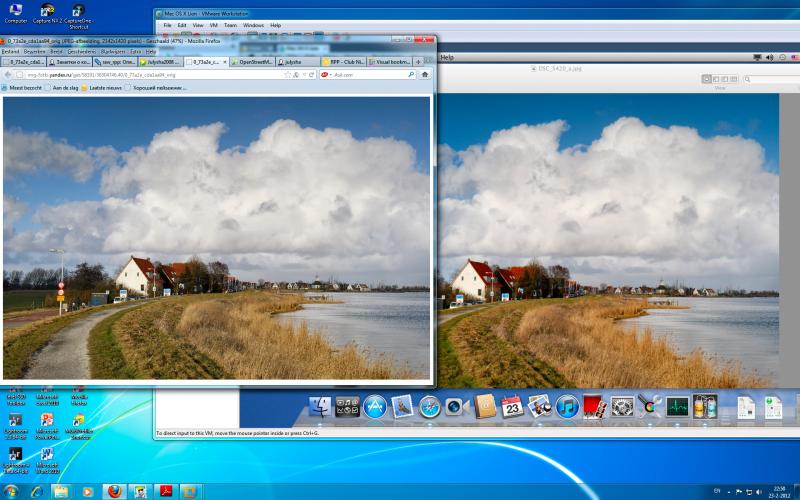Click Ask.com search box in Firefox
This screenshot has width=800, height=500.
tap(370, 74)
